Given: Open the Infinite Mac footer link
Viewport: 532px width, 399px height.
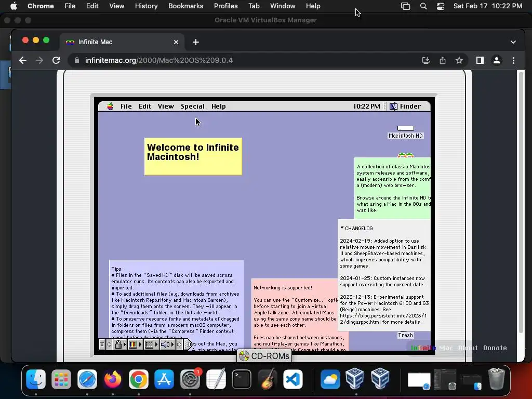Looking at the screenshot, I should [x=432, y=348].
